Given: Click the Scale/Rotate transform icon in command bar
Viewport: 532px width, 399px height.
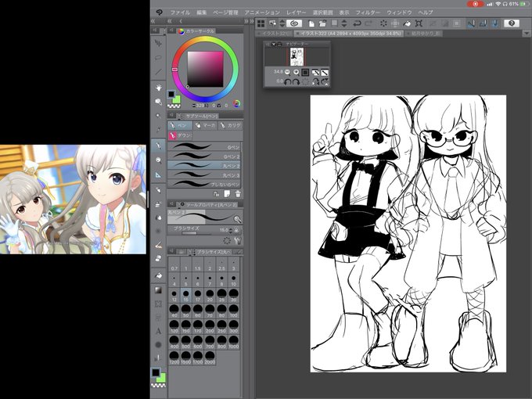Looking at the screenshot, I should 419,23.
